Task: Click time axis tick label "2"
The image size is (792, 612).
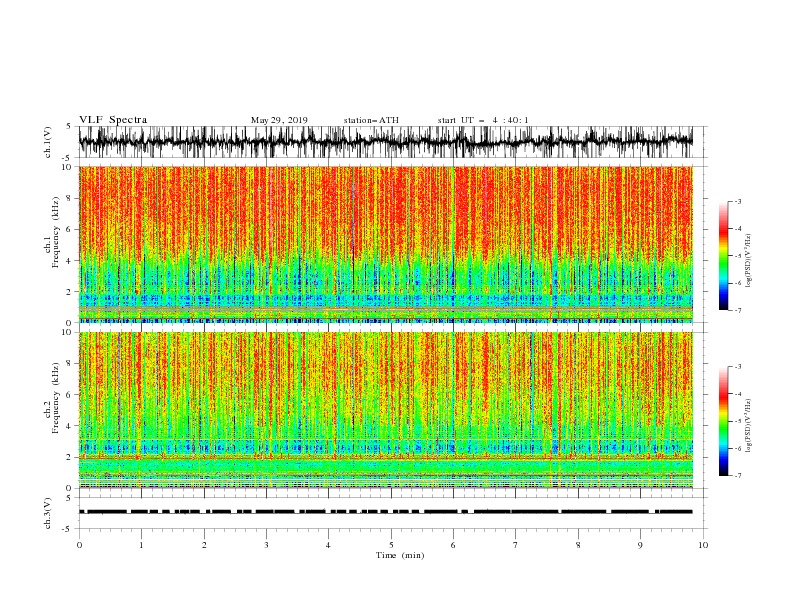Action: point(204,545)
